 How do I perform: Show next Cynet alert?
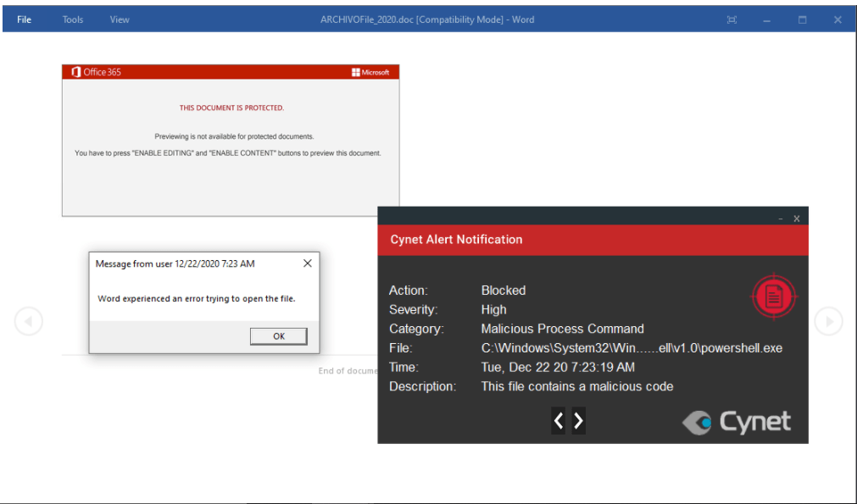click(x=579, y=420)
